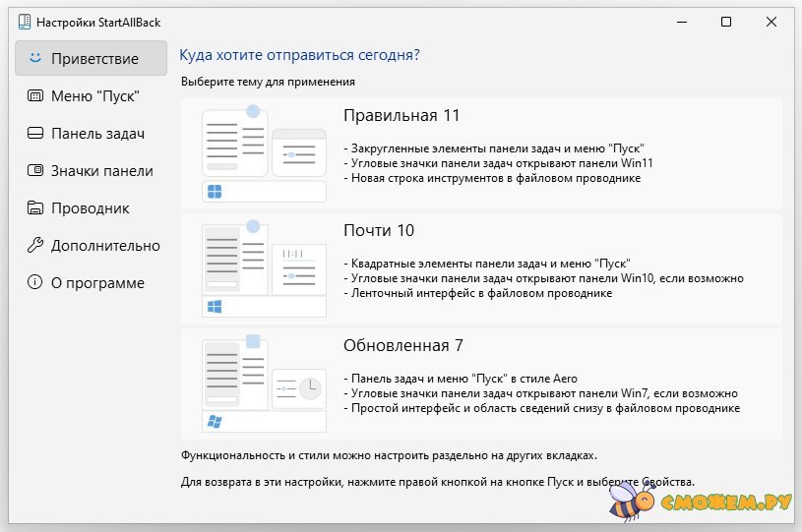Choose the Почти 10 theme title

coord(379,230)
